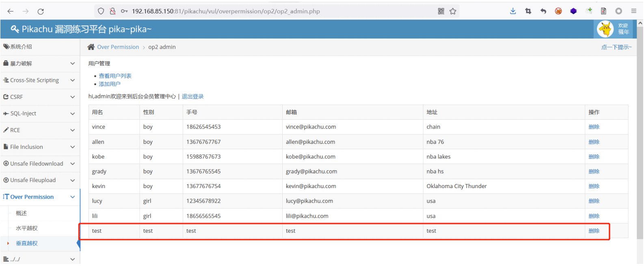Expand the Unsafe Fileupload chevron

pos(72,180)
